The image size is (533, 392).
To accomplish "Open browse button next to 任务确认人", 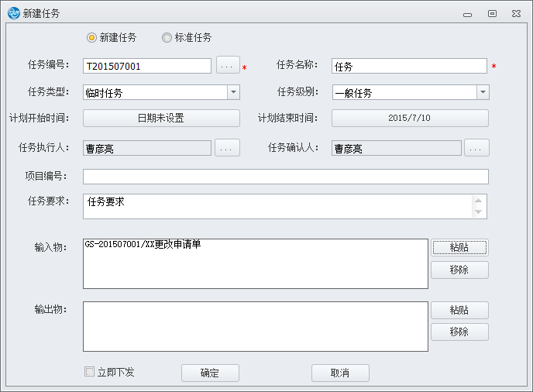I will [476, 148].
